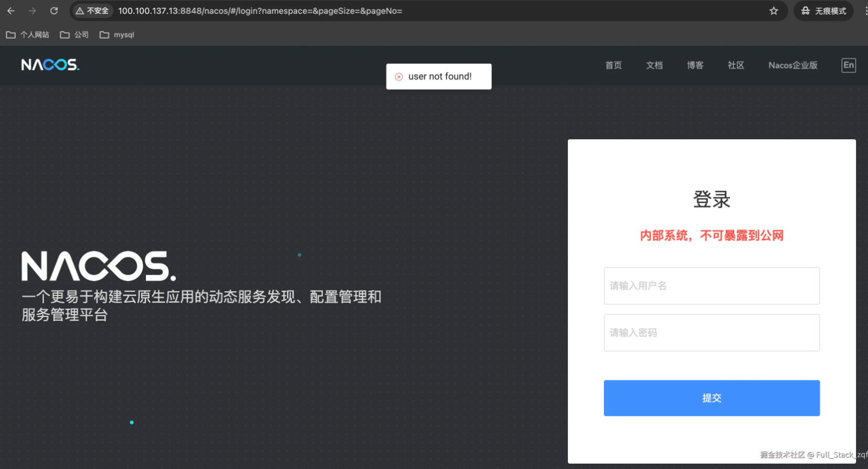
Task: Focus the 请输入用户名 username field
Action: [x=712, y=286]
